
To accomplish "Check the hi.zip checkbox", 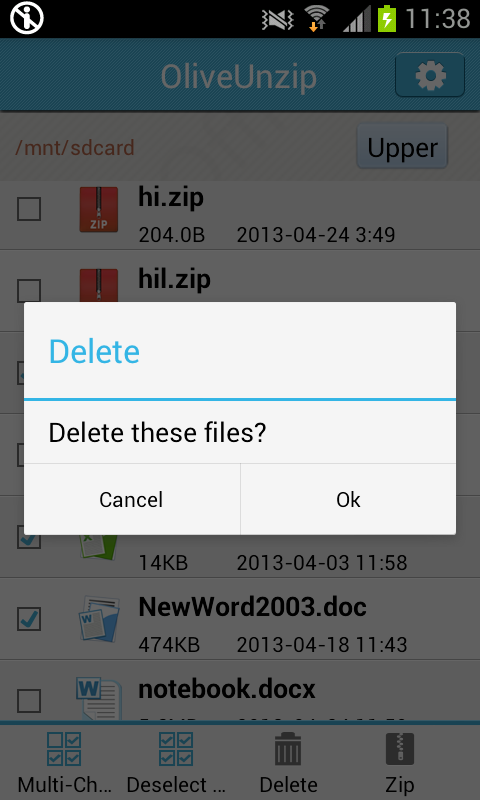I will 29,209.
